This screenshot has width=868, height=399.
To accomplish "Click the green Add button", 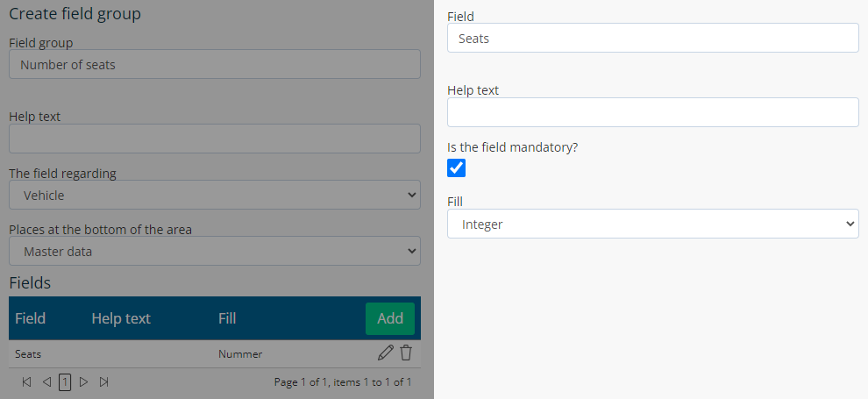I will coord(390,318).
